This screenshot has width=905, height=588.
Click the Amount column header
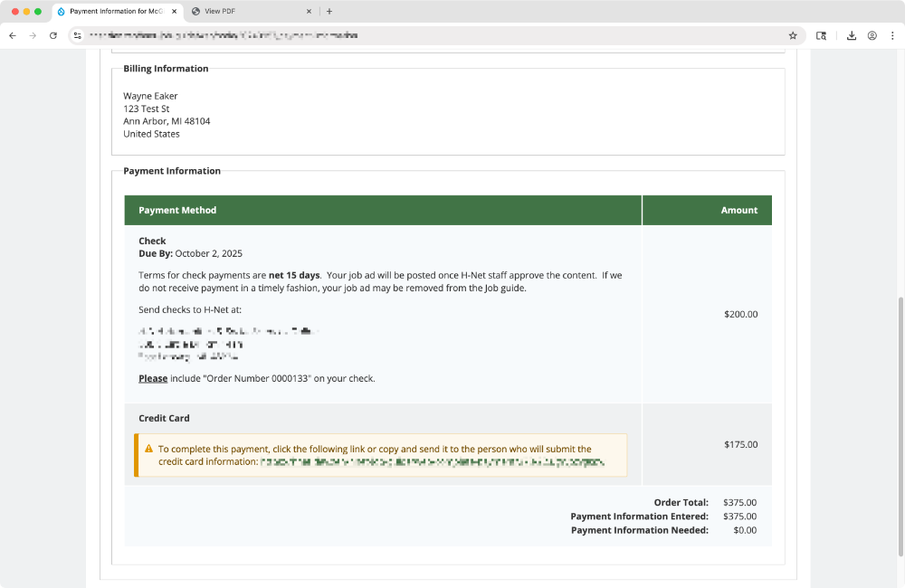point(738,210)
